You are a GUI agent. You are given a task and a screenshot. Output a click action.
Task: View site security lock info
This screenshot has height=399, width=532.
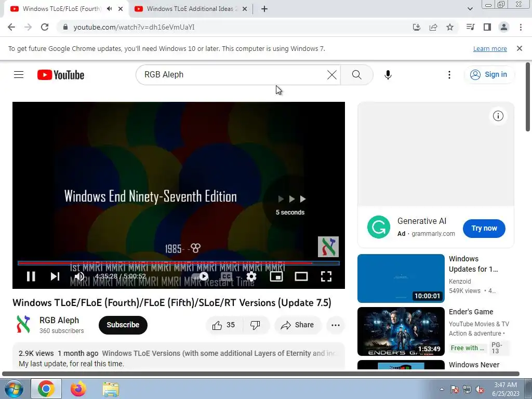[65, 27]
